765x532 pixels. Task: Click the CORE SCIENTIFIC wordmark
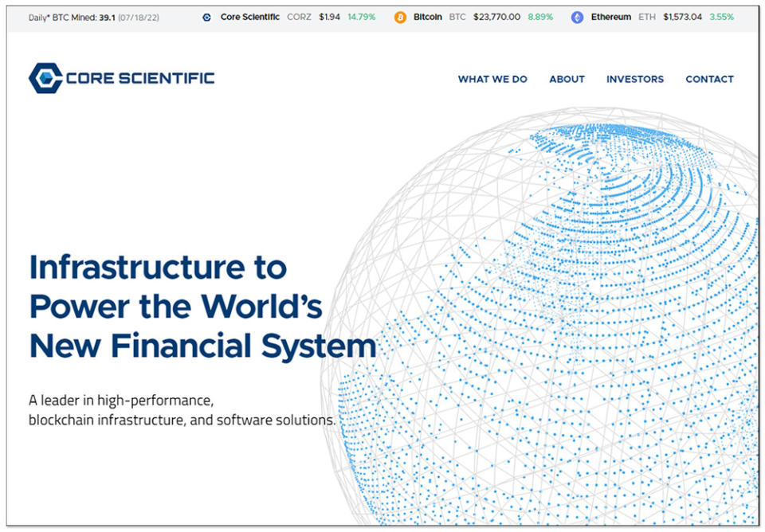point(140,78)
